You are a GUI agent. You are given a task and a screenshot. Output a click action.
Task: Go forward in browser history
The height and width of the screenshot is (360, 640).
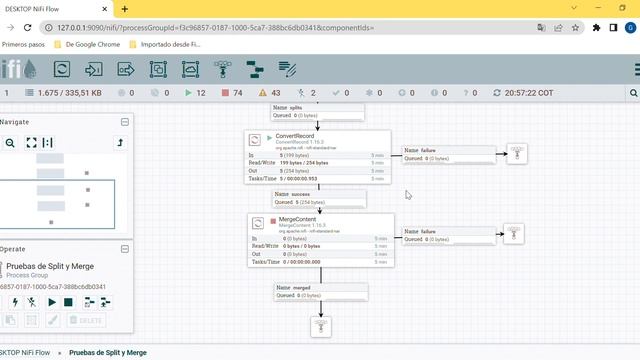[11, 28]
